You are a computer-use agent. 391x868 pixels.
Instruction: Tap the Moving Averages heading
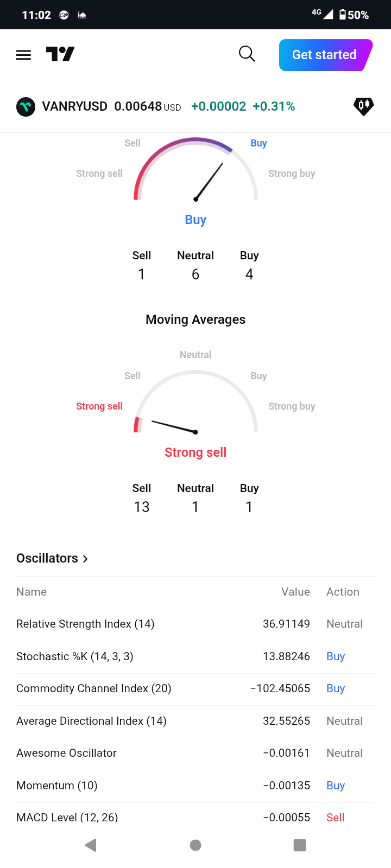tap(195, 320)
